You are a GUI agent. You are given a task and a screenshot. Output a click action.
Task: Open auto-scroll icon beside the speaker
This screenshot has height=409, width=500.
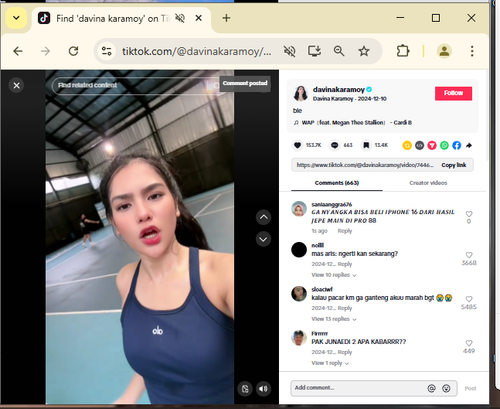(245, 389)
